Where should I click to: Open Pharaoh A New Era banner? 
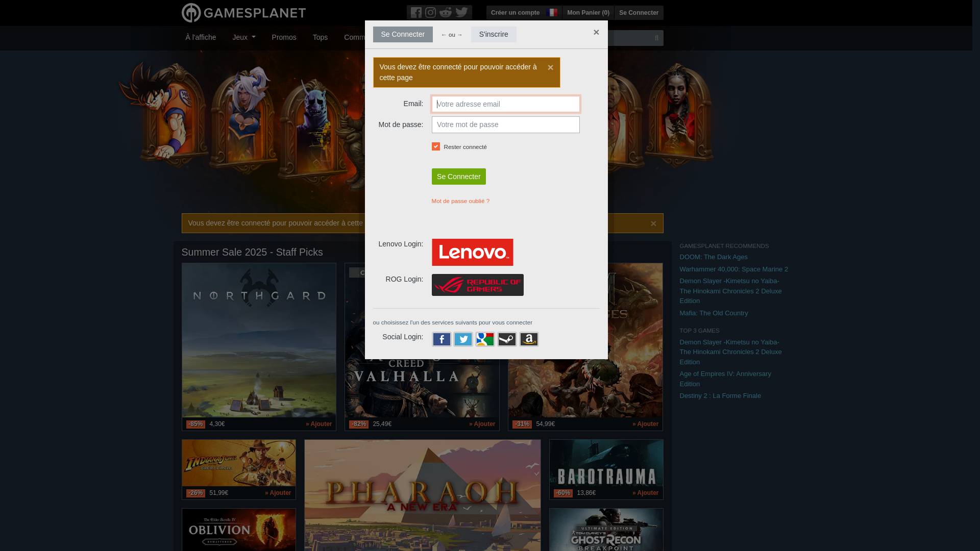tap(422, 495)
